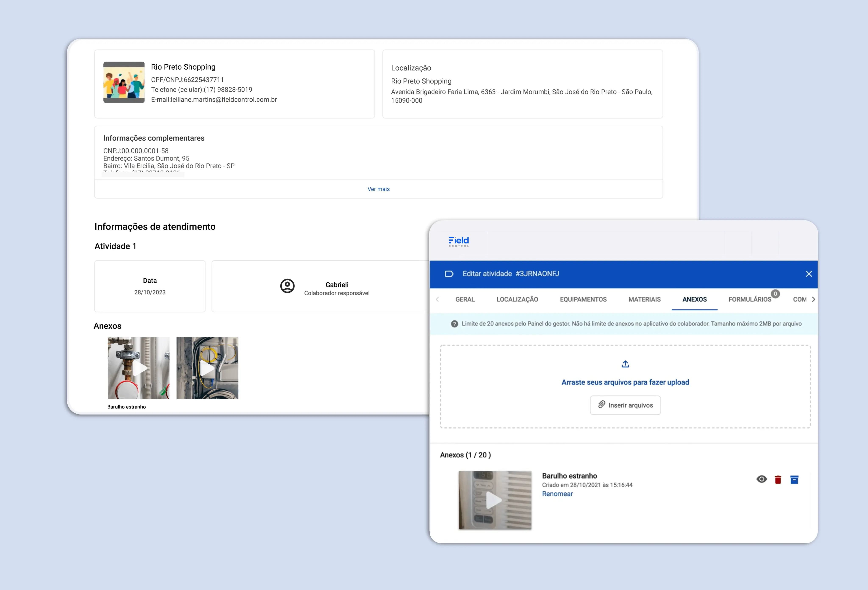Click 'Arraste seus arquivos para fazer upload'
The image size is (868, 590).
click(x=625, y=382)
